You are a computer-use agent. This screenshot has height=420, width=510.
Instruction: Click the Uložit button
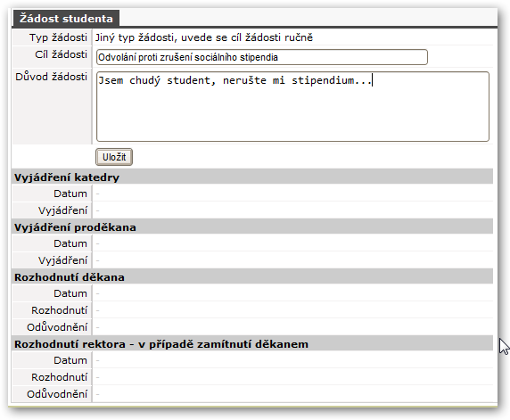(114, 157)
